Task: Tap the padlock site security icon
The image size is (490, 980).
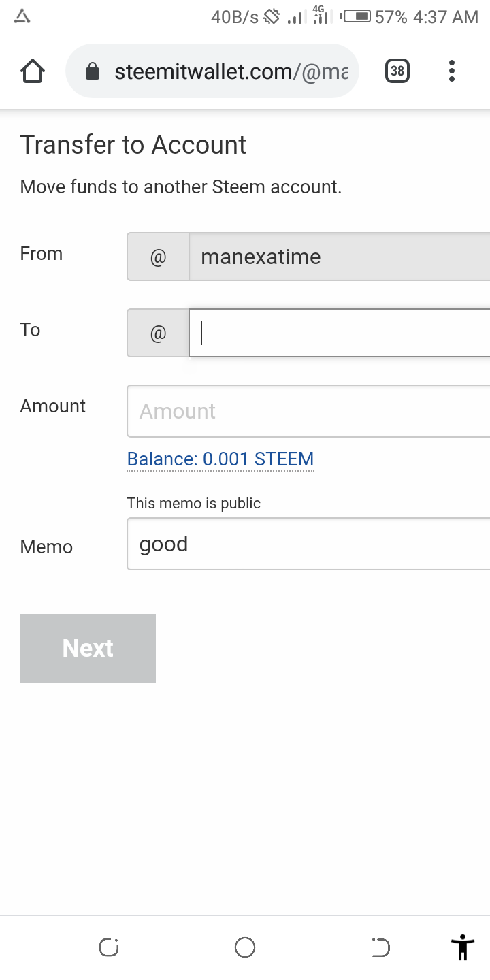Action: click(x=93, y=71)
